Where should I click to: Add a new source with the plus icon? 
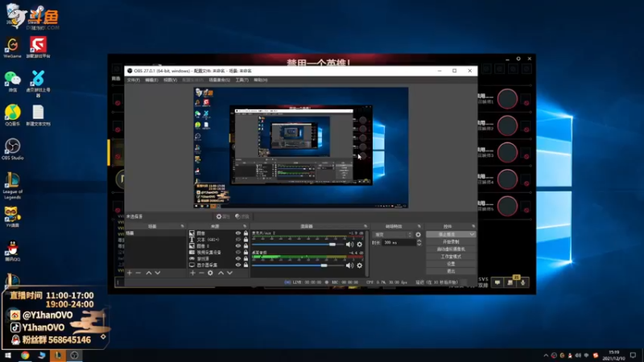click(192, 273)
